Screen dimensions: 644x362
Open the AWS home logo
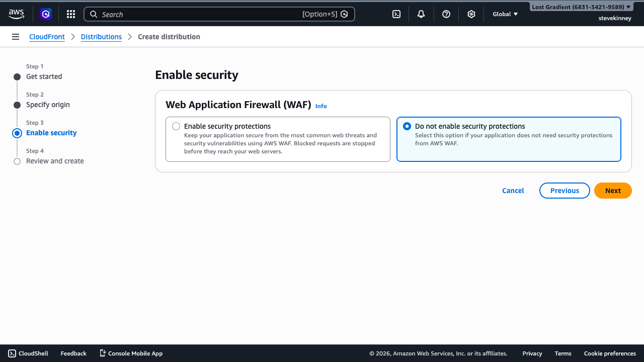(16, 14)
